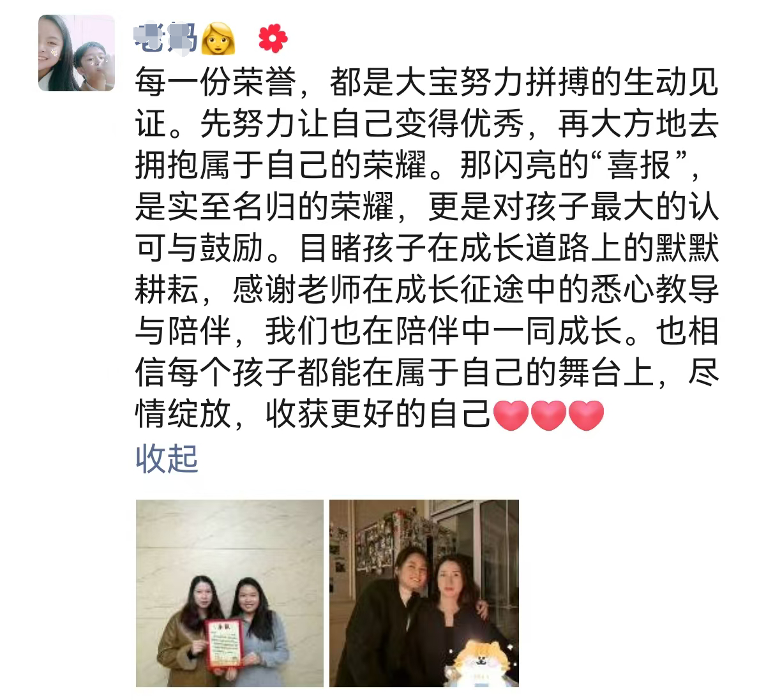
Task: Select text line starting 与陪伴，我们也在
Action: pos(427,332)
